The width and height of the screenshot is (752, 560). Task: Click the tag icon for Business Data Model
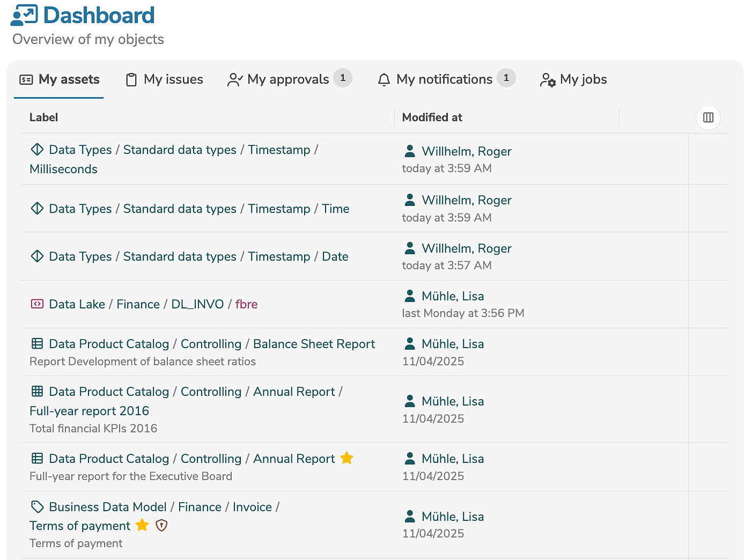click(37, 506)
